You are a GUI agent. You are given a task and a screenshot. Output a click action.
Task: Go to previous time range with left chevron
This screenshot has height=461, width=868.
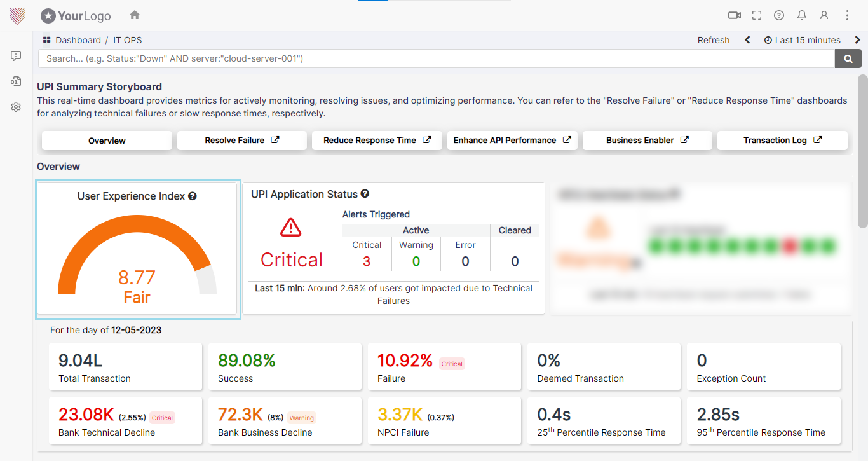pyautogui.click(x=747, y=40)
